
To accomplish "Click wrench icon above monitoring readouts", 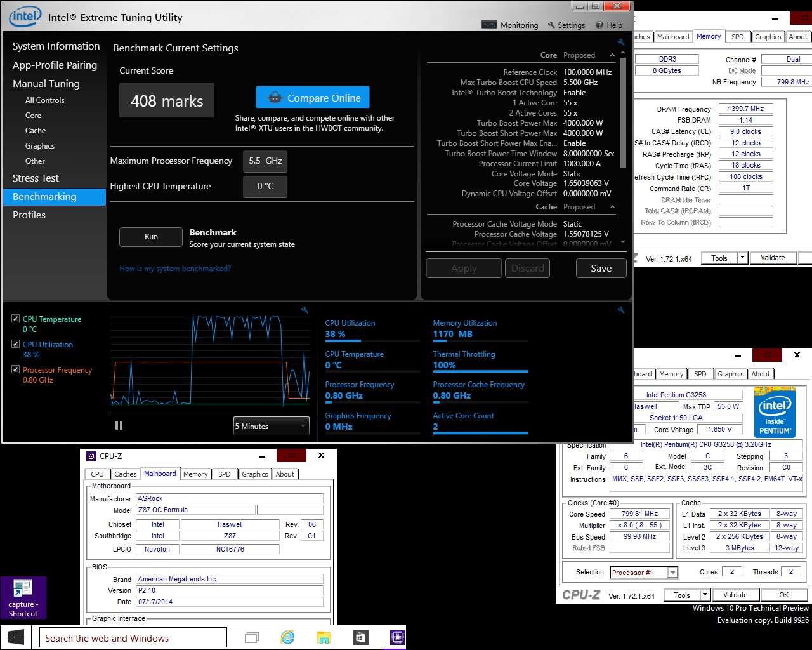I will (621, 310).
